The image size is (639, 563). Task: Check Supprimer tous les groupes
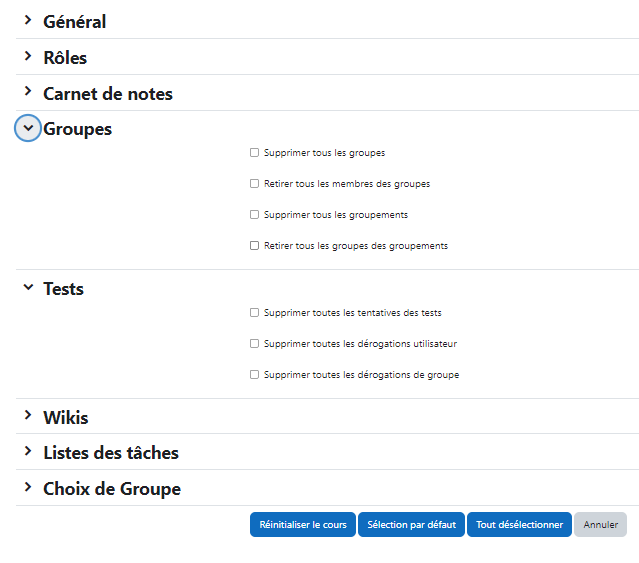click(x=254, y=152)
